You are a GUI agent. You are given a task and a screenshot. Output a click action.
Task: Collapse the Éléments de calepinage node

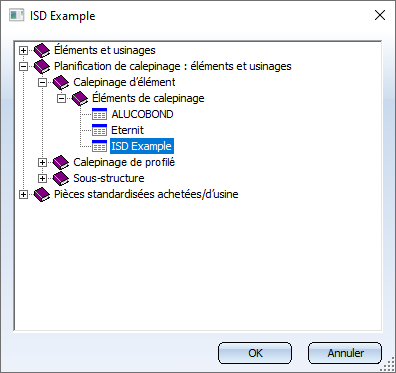61,98
